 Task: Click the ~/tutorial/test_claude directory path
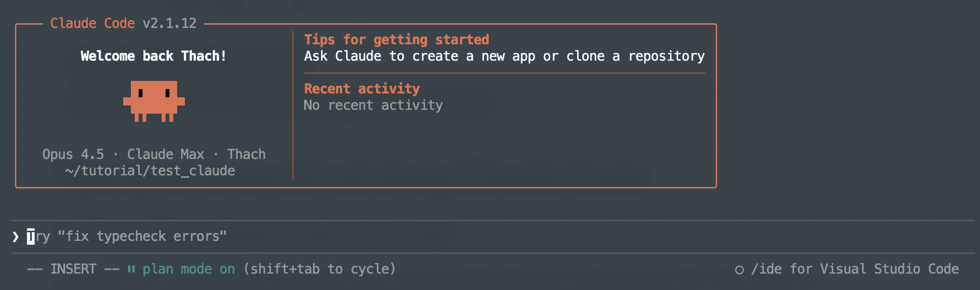150,171
